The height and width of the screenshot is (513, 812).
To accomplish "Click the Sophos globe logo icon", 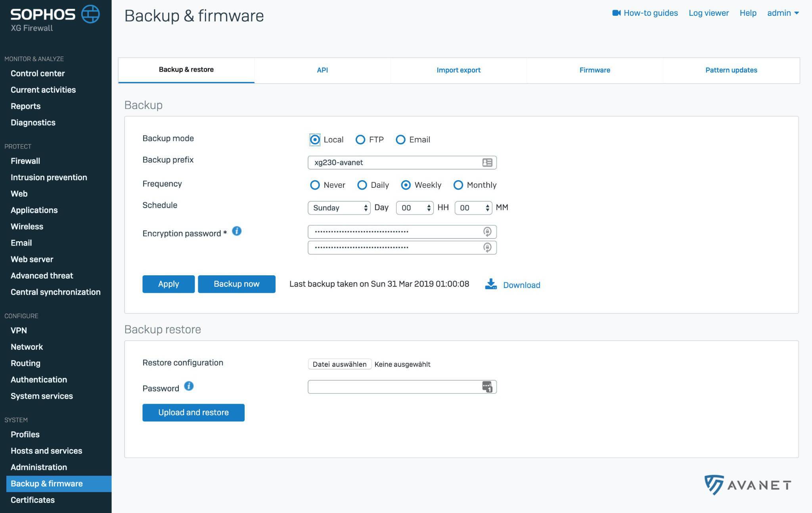I will click(x=90, y=14).
